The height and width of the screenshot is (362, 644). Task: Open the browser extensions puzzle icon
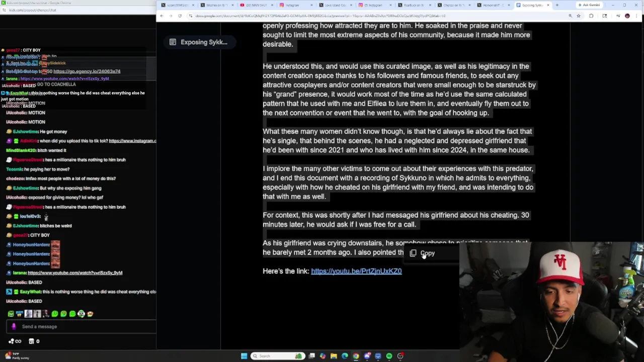point(591,16)
